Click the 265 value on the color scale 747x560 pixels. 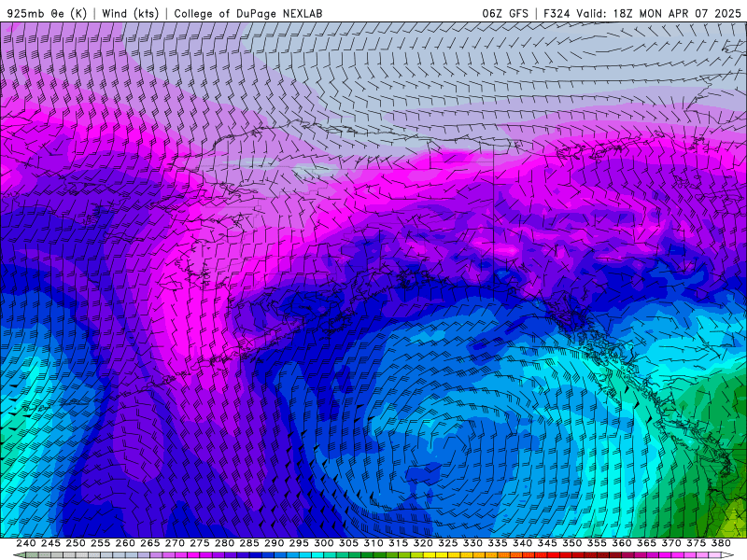click(x=150, y=543)
